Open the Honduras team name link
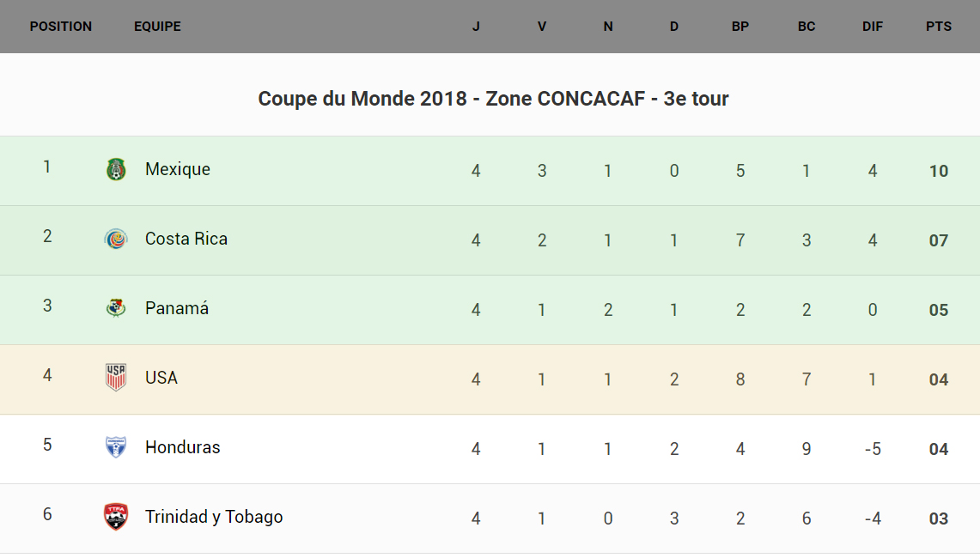Image resolution: width=980 pixels, height=558 pixels. pos(183,447)
